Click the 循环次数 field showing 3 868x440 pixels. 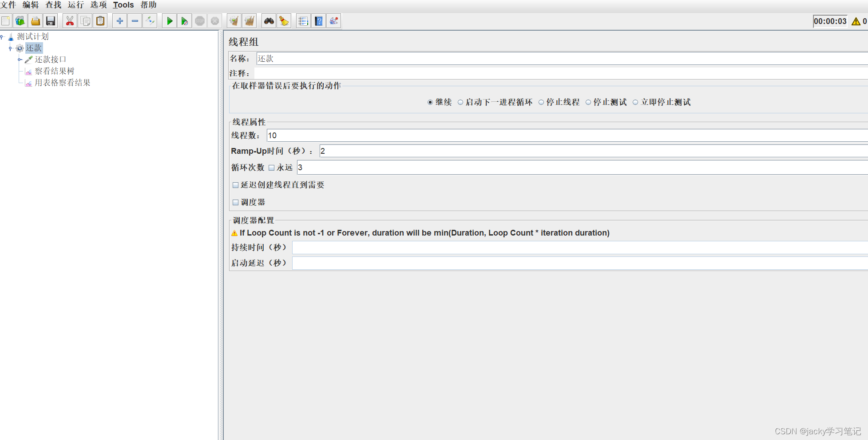pyautogui.click(x=583, y=168)
